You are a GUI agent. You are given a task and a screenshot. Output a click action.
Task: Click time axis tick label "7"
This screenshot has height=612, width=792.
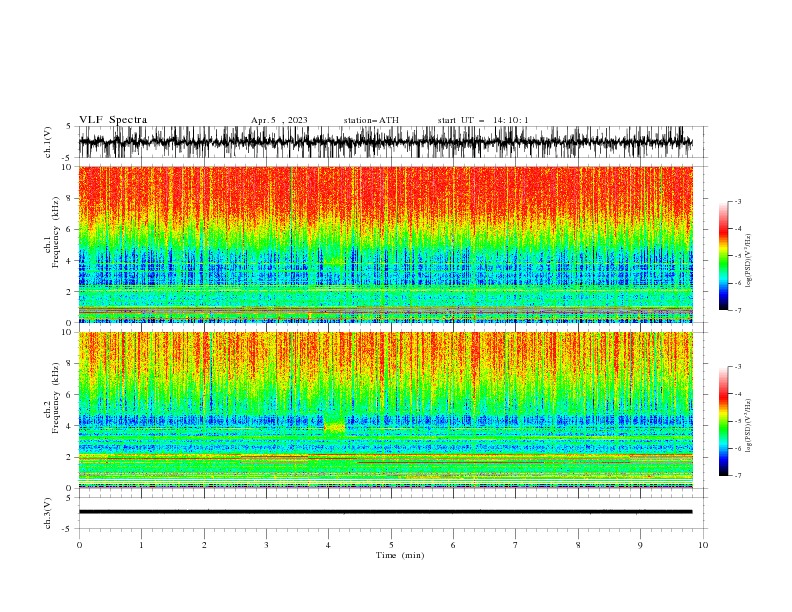coord(516,545)
